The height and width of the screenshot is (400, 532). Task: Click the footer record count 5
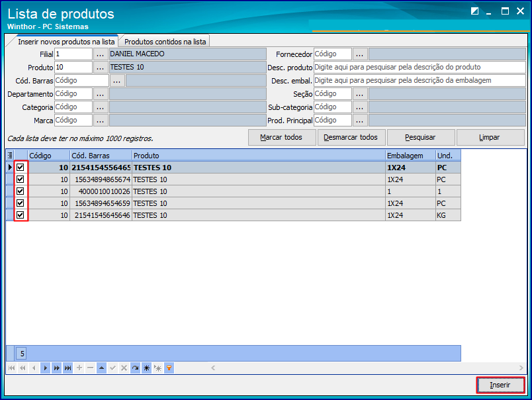click(x=22, y=354)
